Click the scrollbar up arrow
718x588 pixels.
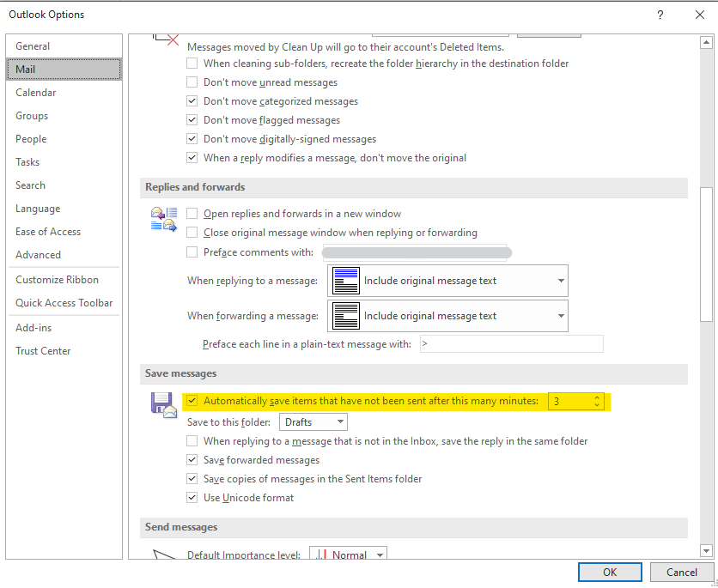point(706,43)
